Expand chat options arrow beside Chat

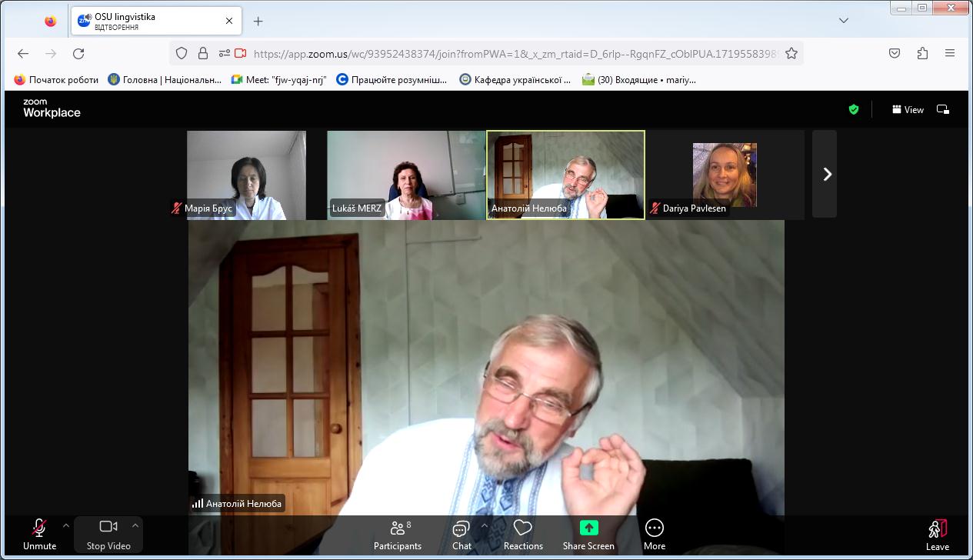pyautogui.click(x=485, y=526)
